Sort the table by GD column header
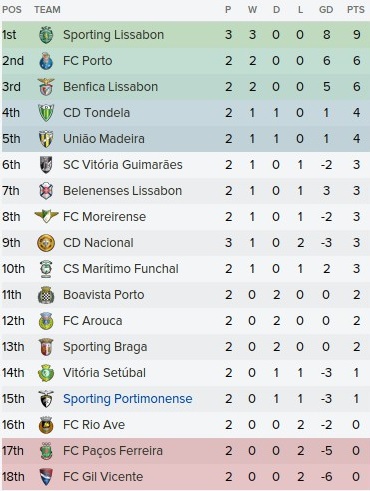The height and width of the screenshot is (491, 370). (326, 10)
